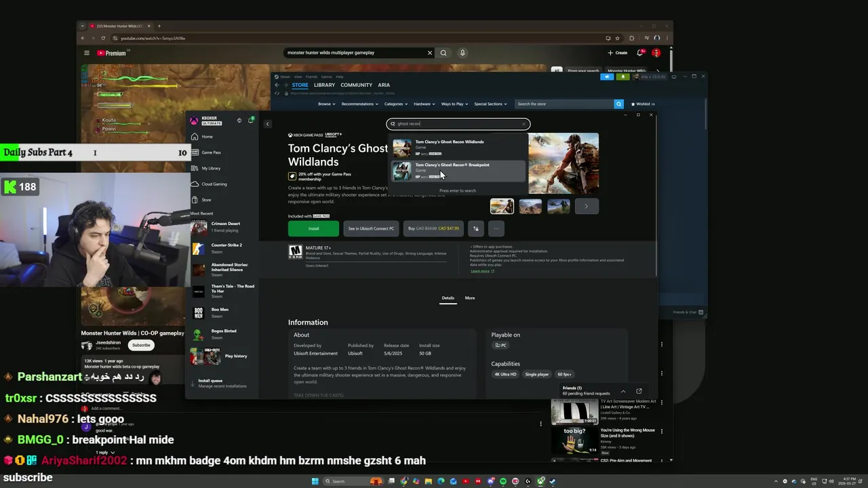The width and height of the screenshot is (868, 488).
Task: Select third Wildlands screenshot thumbnail
Action: (x=559, y=206)
